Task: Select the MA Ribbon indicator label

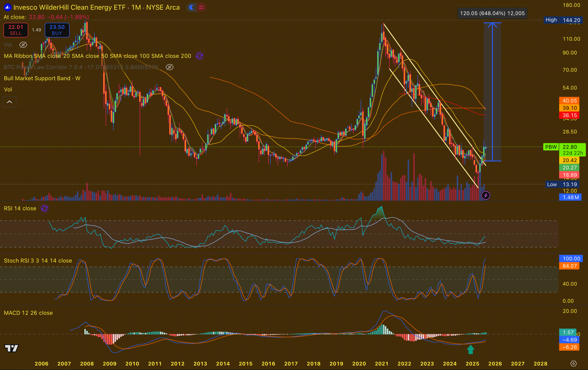Action: (97, 56)
